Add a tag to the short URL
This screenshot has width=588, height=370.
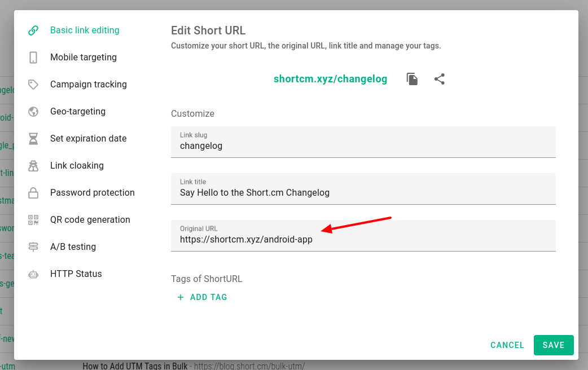tap(203, 297)
